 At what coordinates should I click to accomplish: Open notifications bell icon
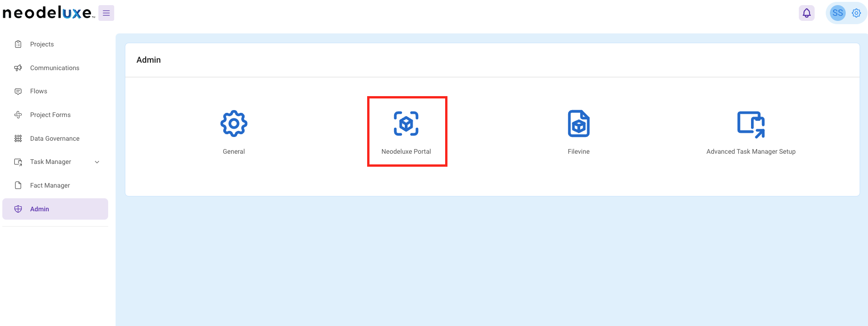(x=807, y=13)
